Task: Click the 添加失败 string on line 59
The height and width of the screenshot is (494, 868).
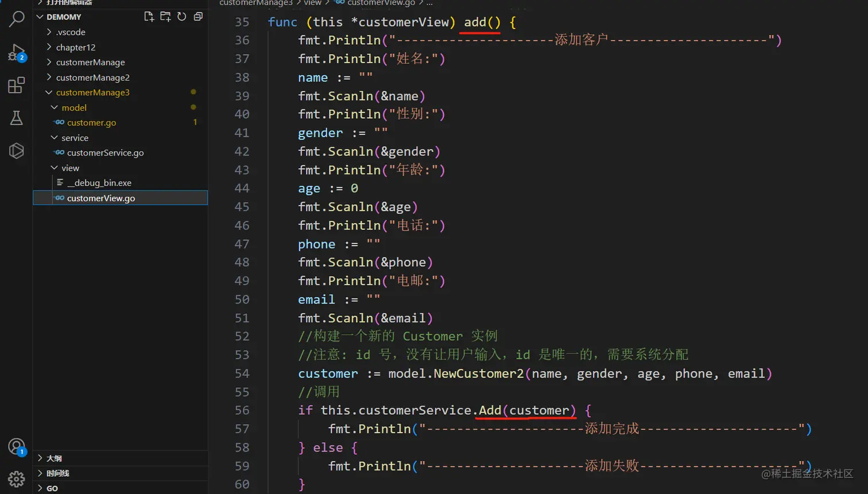Action: click(x=612, y=465)
